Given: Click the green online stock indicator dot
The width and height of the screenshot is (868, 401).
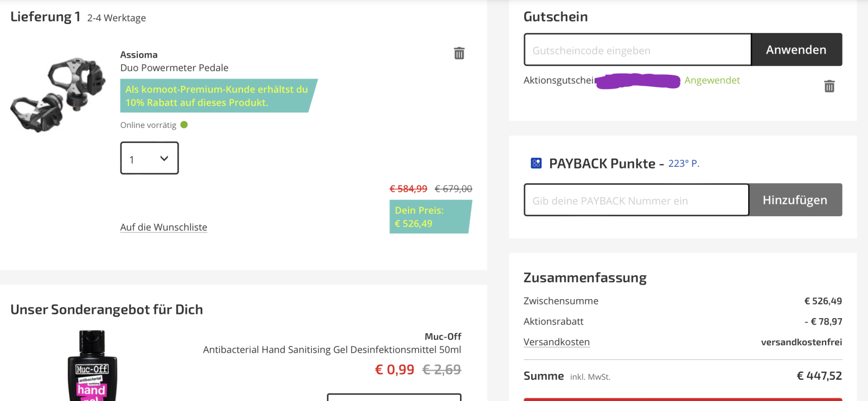Looking at the screenshot, I should point(184,125).
